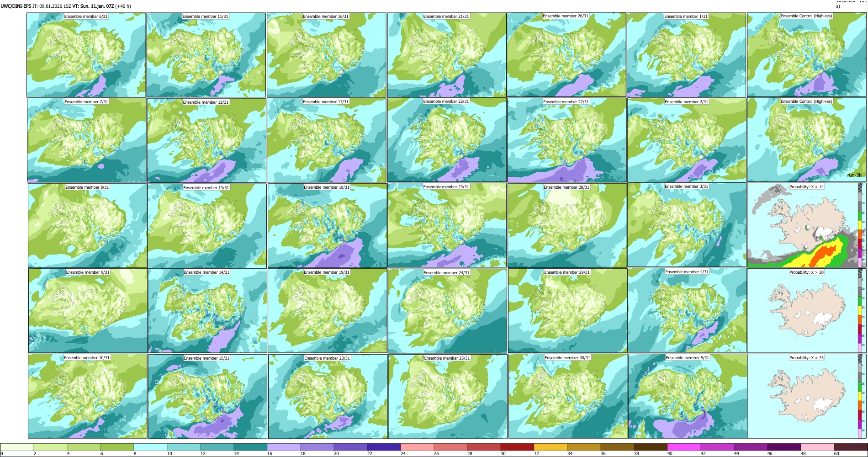Click the 'Ensemble member 10/31' label
868x457 pixels.
[87, 358]
